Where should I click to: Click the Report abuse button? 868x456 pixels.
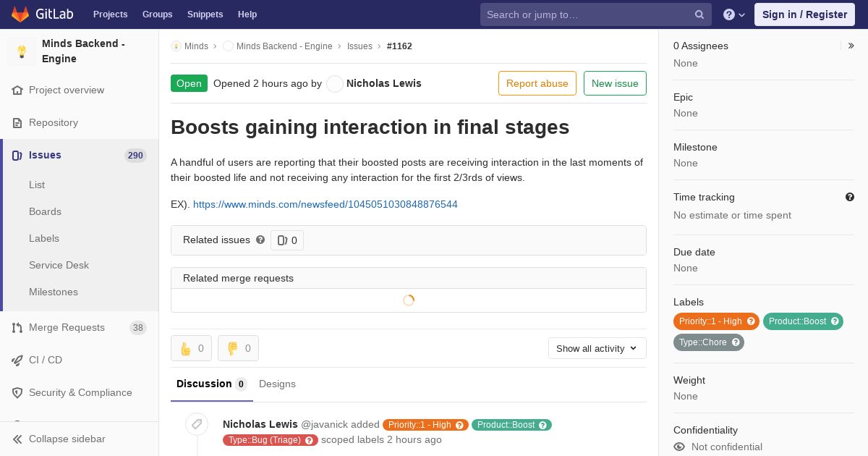(x=537, y=83)
